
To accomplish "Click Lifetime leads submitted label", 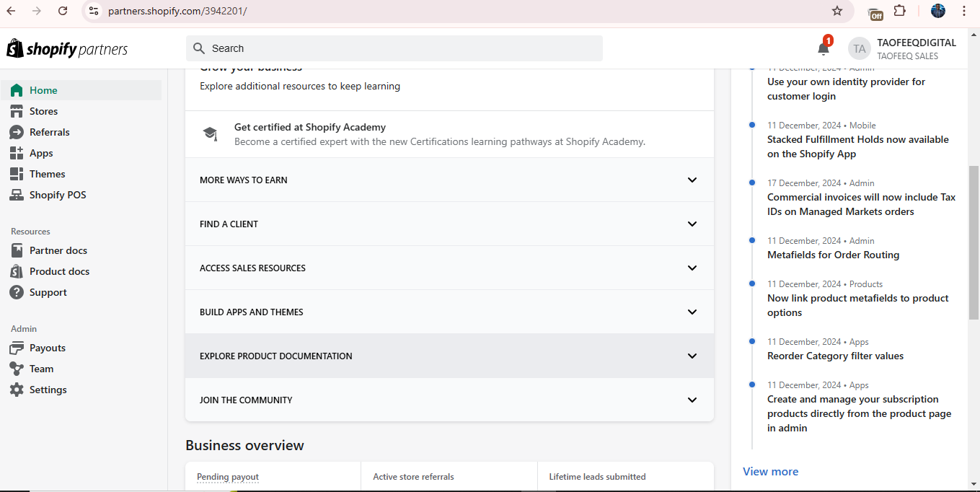I will tap(597, 477).
